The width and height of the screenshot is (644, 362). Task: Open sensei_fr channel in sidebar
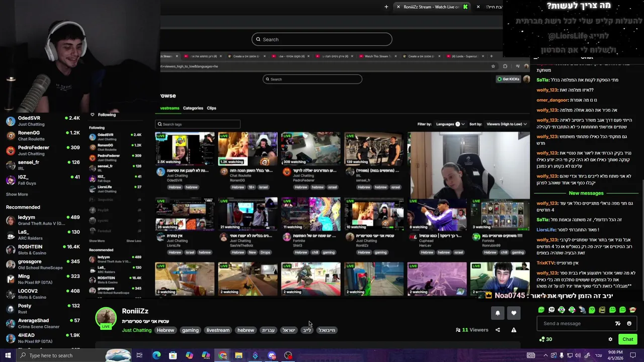pos(43,165)
